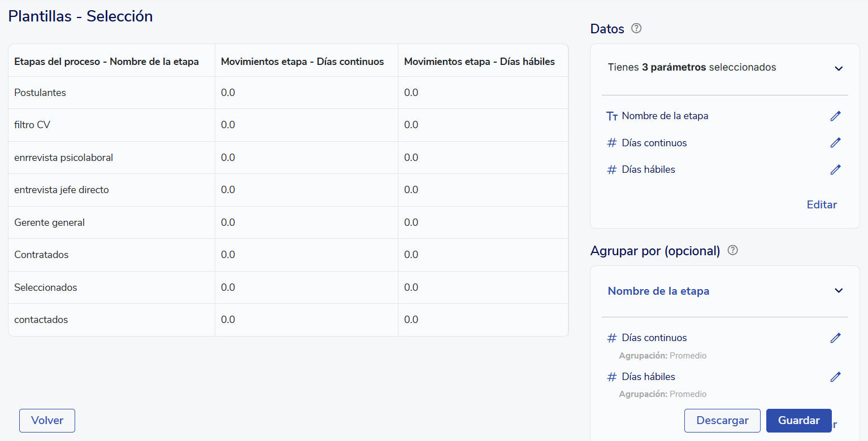Click the Días hábiles column header
Screen dimensions: 868x441
pos(479,62)
